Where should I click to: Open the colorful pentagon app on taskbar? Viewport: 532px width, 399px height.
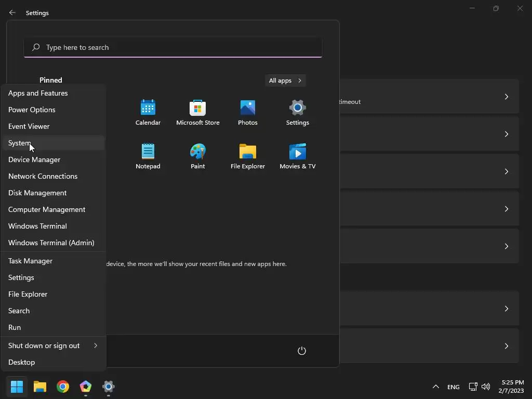pyautogui.click(x=86, y=387)
